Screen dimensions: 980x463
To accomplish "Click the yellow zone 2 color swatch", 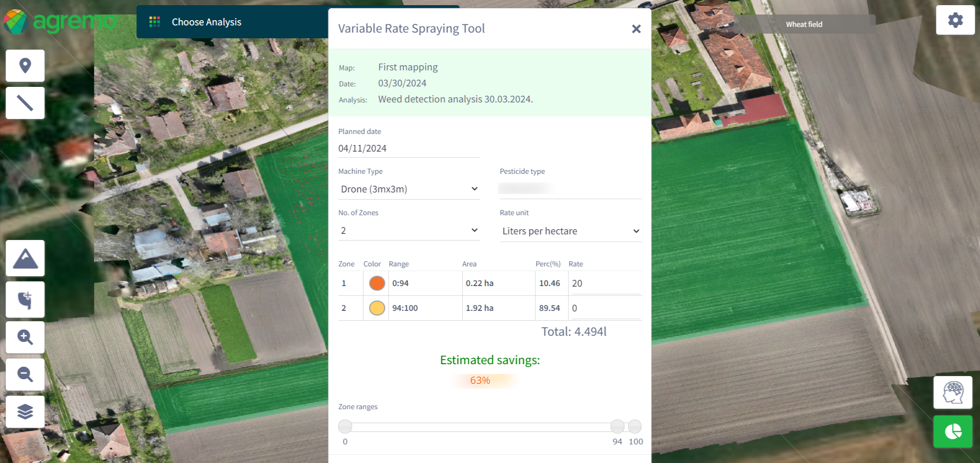I will click(x=377, y=308).
